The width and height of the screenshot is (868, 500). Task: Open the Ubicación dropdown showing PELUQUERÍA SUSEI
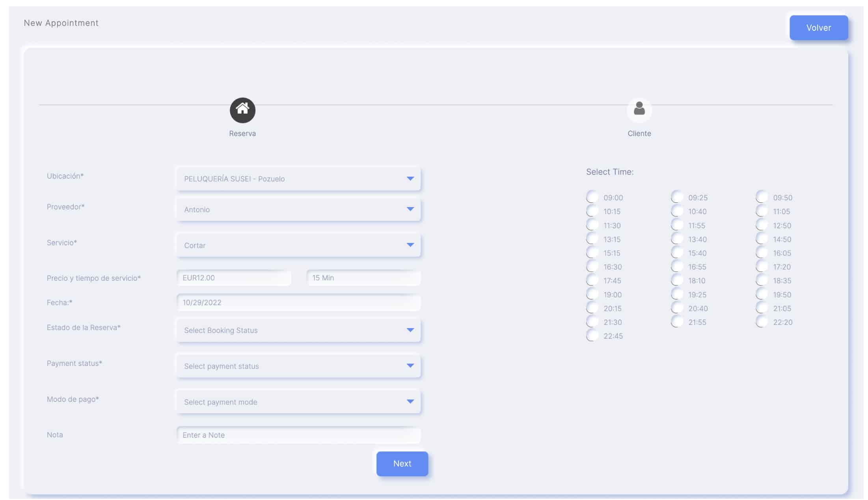(x=298, y=179)
